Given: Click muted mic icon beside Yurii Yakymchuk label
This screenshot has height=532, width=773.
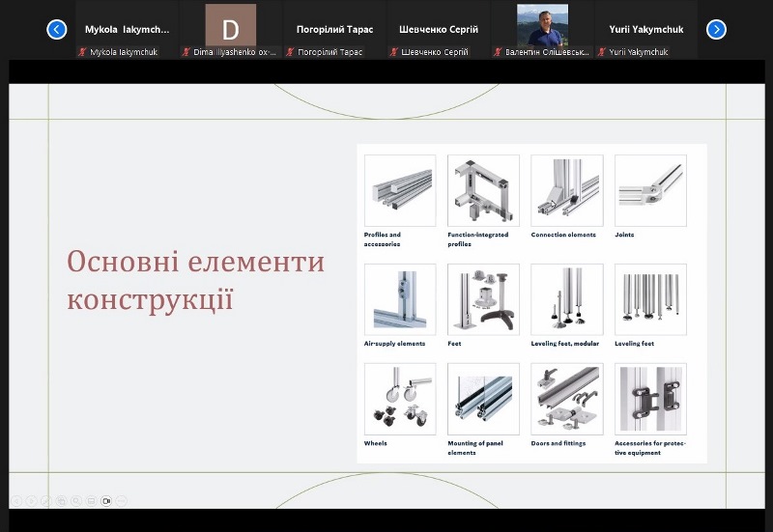Looking at the screenshot, I should [x=601, y=52].
